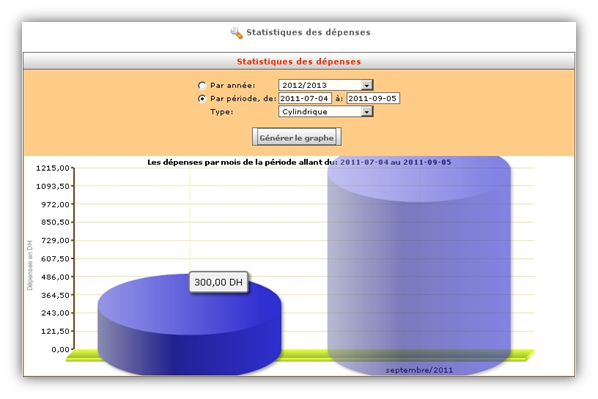This screenshot has width=598, height=399.
Task: Click the Dépenses en DH axis label
Action: pyautogui.click(x=30, y=265)
